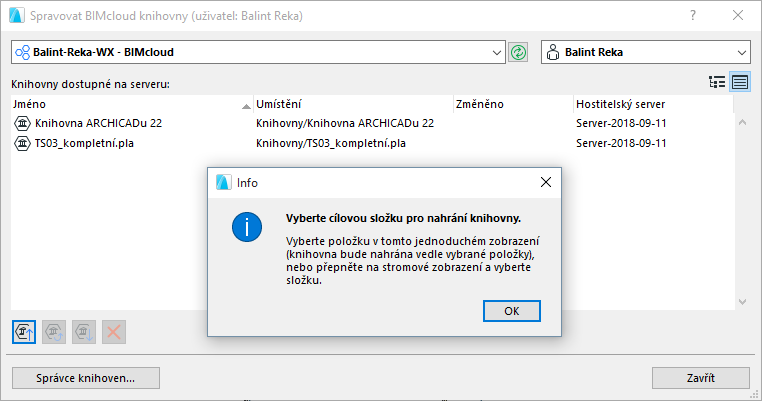Screen dimensions: 762x401
Task: Sort by Hostitelský server column header
Action: (x=653, y=104)
